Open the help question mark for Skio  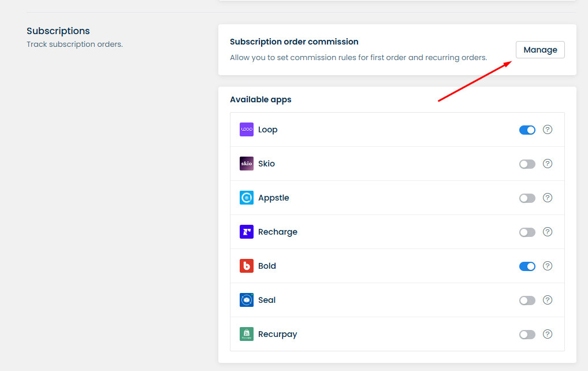548,164
